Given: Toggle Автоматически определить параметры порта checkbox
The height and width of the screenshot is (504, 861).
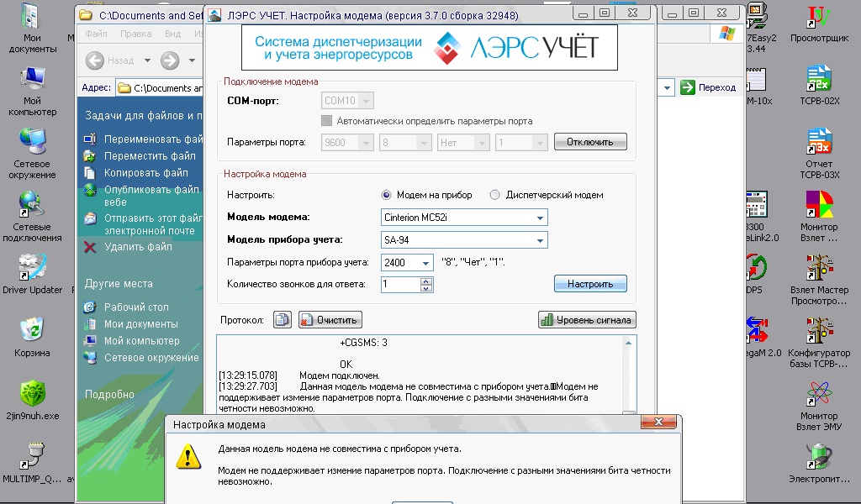Looking at the screenshot, I should [327, 121].
